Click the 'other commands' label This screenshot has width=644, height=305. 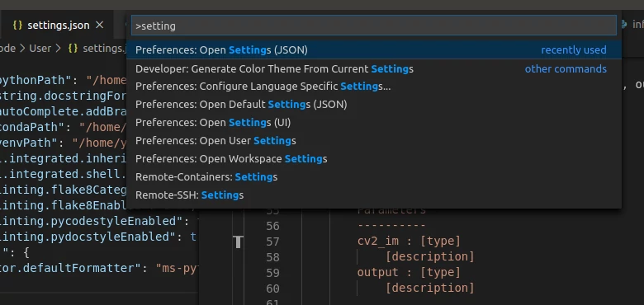click(x=566, y=69)
